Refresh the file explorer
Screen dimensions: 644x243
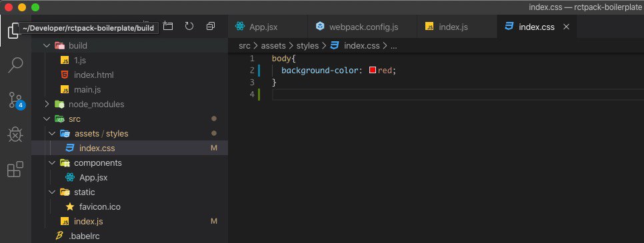[189, 26]
